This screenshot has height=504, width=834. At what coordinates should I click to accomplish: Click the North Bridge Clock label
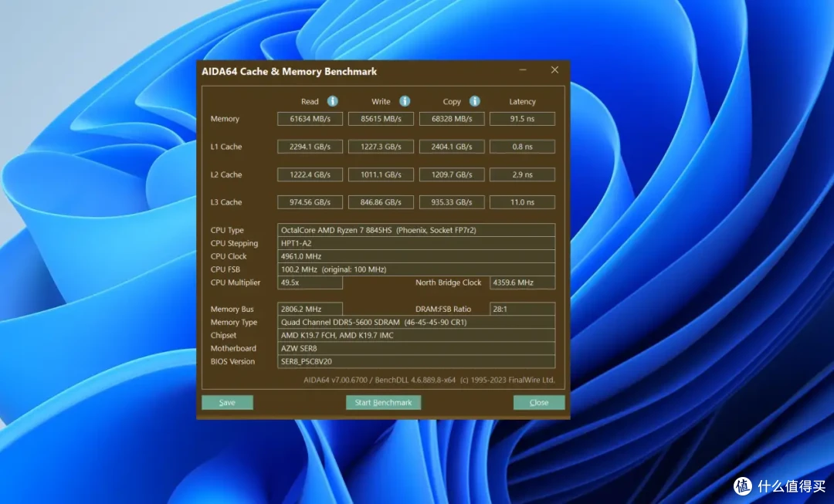[x=449, y=282]
